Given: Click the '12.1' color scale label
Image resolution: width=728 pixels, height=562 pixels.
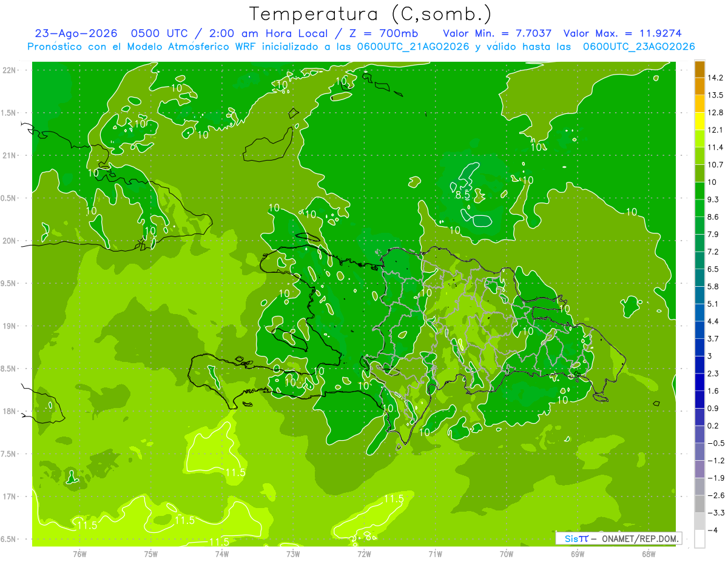Looking at the screenshot, I should pyautogui.click(x=716, y=130).
